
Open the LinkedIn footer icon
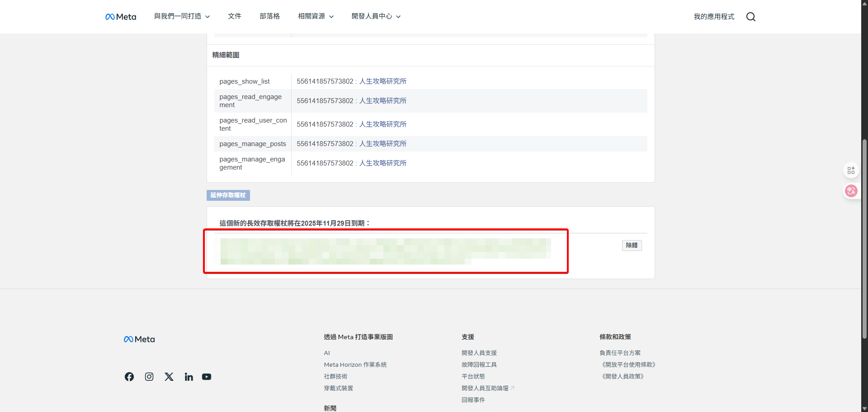click(189, 376)
